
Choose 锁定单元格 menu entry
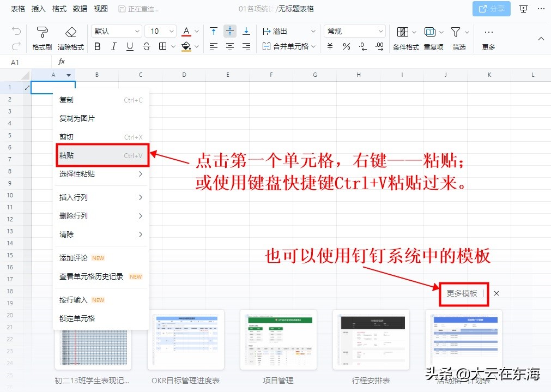[101, 318]
